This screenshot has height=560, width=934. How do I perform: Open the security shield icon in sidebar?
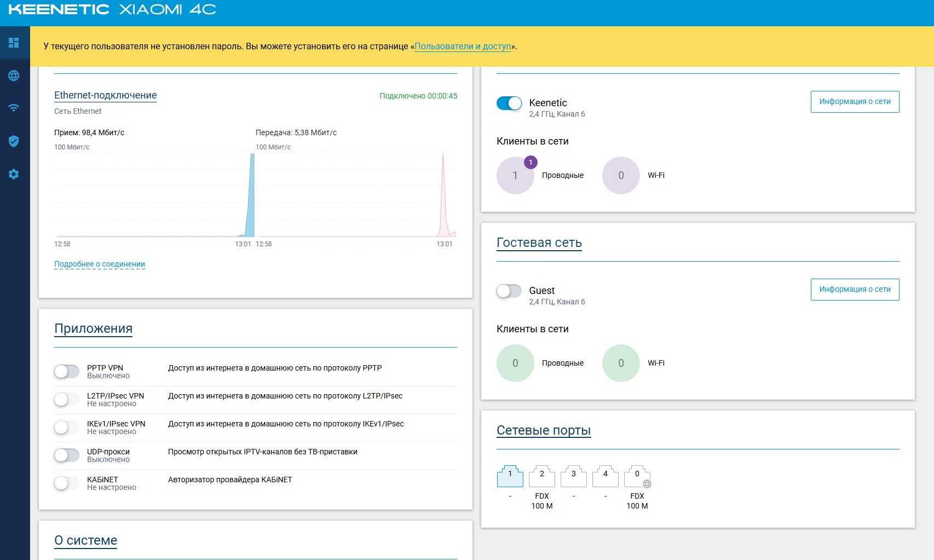14,141
